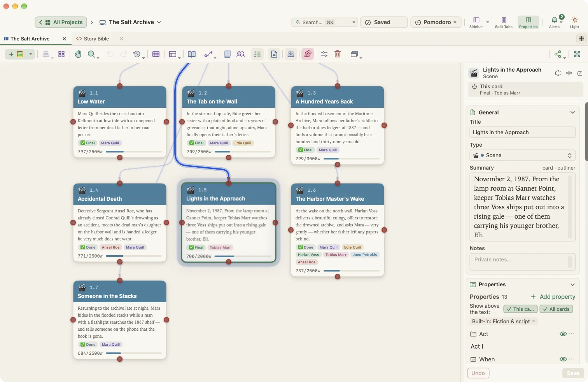The width and height of the screenshot is (588, 382).
Task: Switch to the table view icon
Action: 156,54
